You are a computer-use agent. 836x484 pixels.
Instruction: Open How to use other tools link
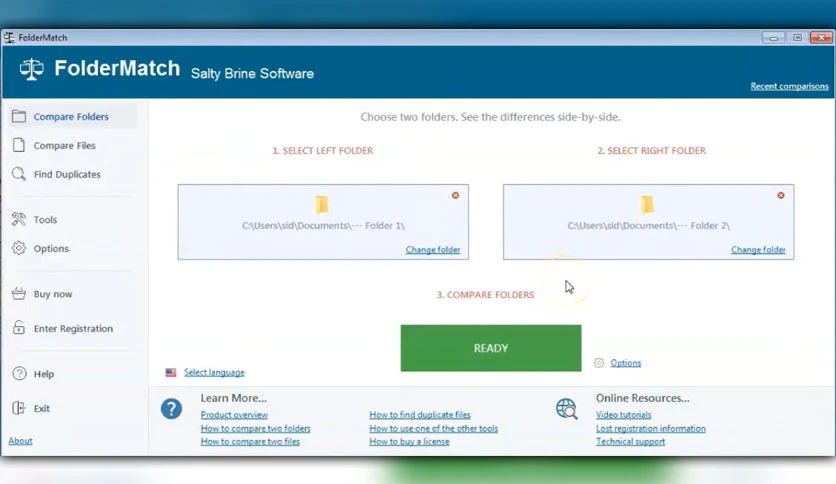click(433, 429)
